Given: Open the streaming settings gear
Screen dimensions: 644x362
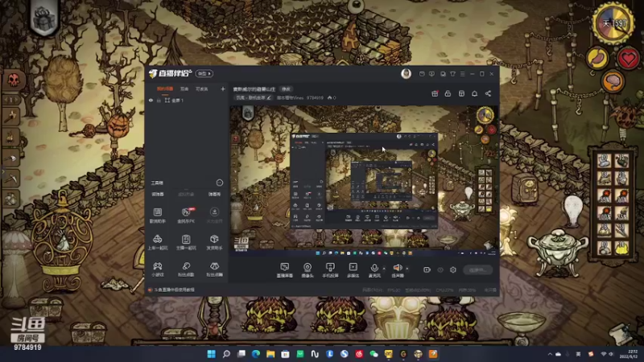Looking at the screenshot, I should pos(453,269).
